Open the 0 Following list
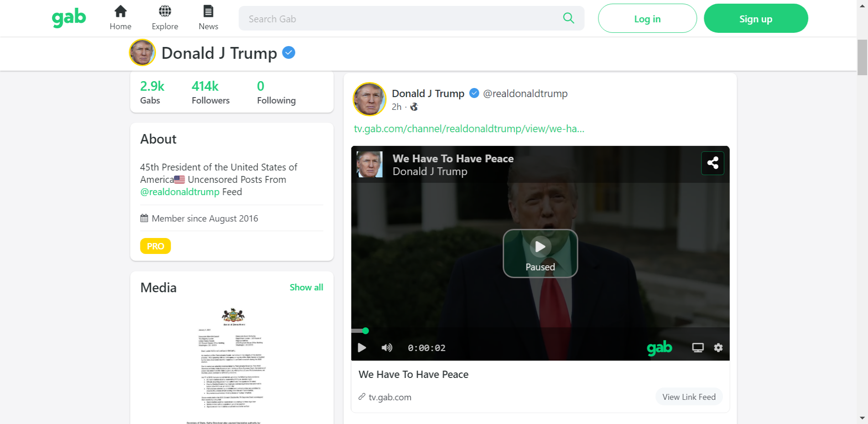868x424 pixels. pos(276,92)
